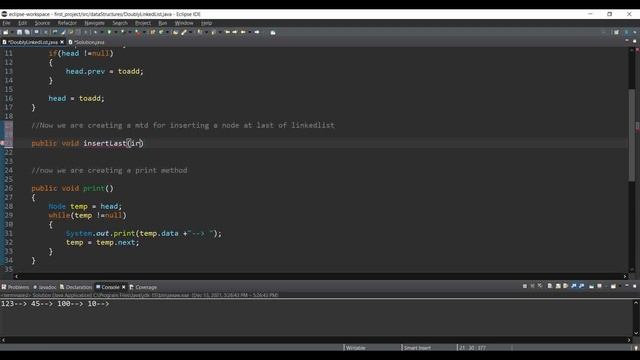Click the Save All toolbar icon

(27, 32)
